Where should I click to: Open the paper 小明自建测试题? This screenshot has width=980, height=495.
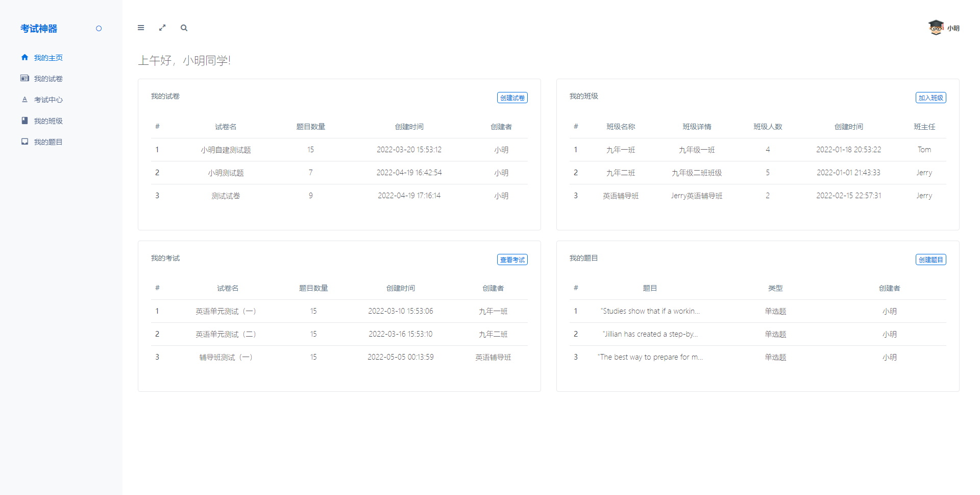(x=226, y=150)
